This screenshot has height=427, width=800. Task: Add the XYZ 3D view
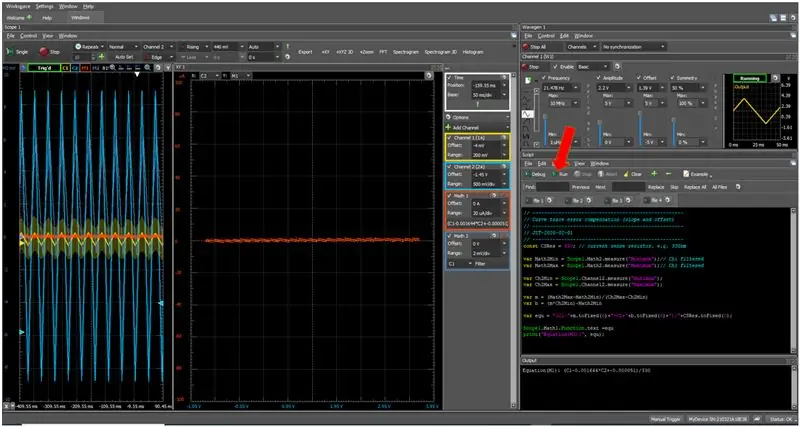coord(344,52)
